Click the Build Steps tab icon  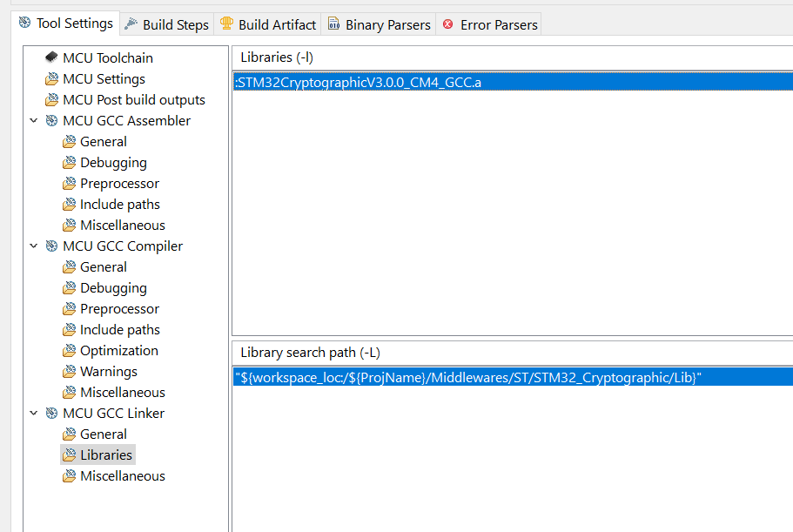pyautogui.click(x=131, y=24)
